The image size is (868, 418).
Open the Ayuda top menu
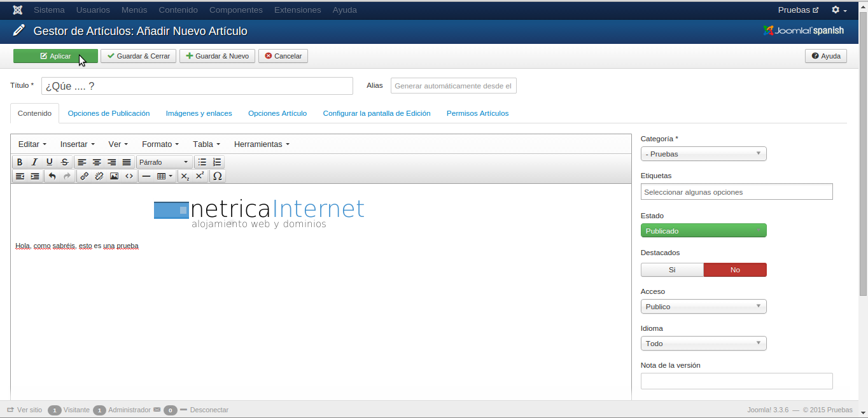(x=345, y=10)
